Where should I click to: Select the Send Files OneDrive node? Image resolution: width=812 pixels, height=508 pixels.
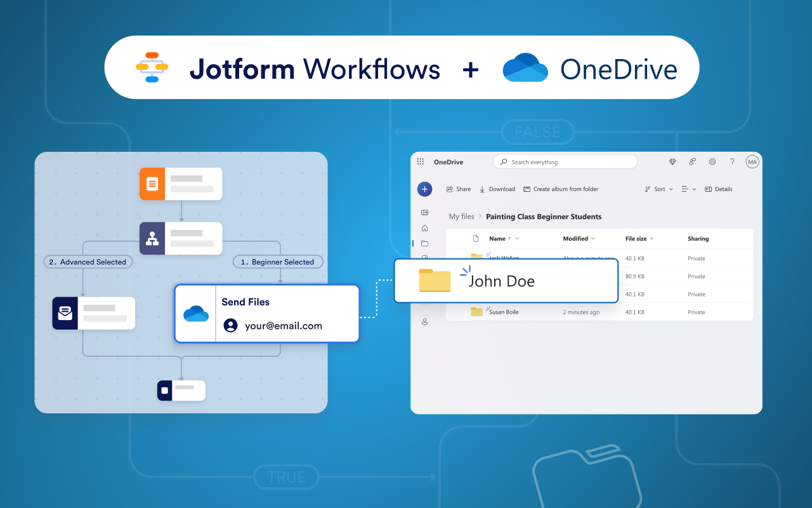coord(267,314)
